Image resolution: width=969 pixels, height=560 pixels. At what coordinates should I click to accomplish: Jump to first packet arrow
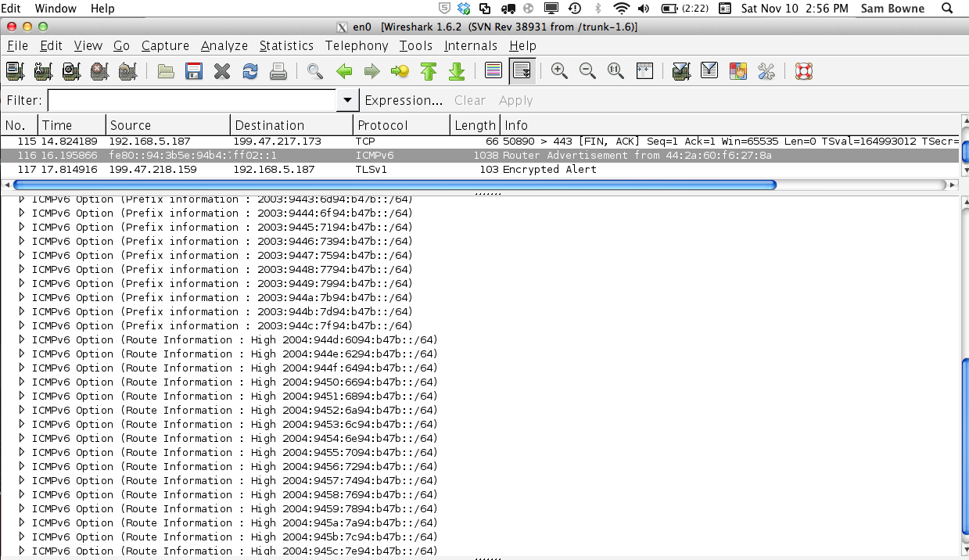[x=429, y=72]
